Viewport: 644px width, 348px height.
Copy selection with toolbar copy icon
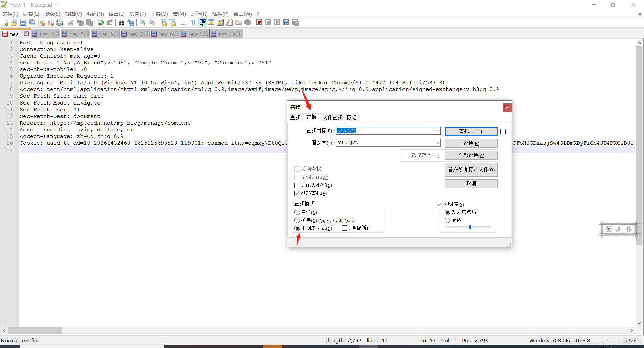80,22
